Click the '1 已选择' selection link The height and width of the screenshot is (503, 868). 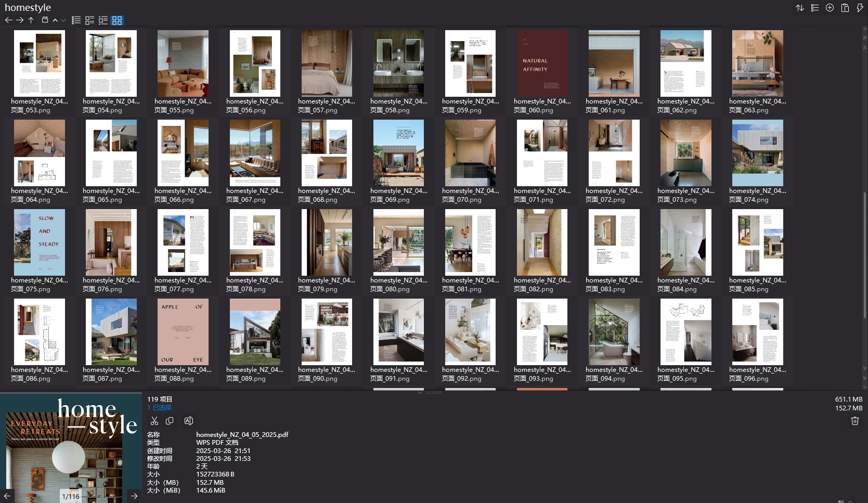159,408
